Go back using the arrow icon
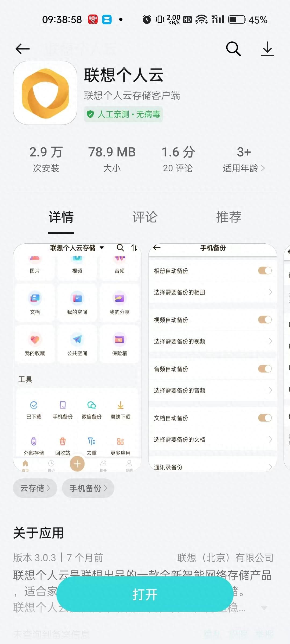Screen dimensions: 290x644 (x=23, y=49)
